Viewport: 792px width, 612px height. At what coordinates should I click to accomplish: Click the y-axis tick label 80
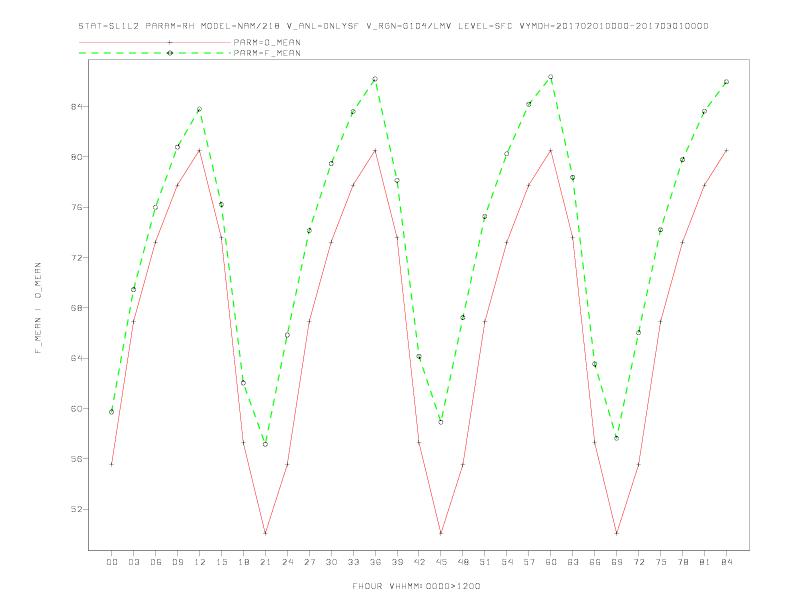(76, 157)
